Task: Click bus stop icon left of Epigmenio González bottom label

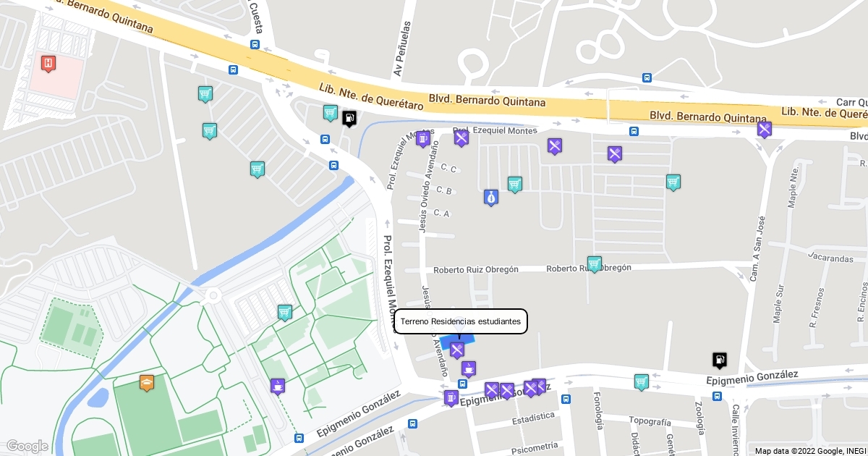Action: coord(299,438)
